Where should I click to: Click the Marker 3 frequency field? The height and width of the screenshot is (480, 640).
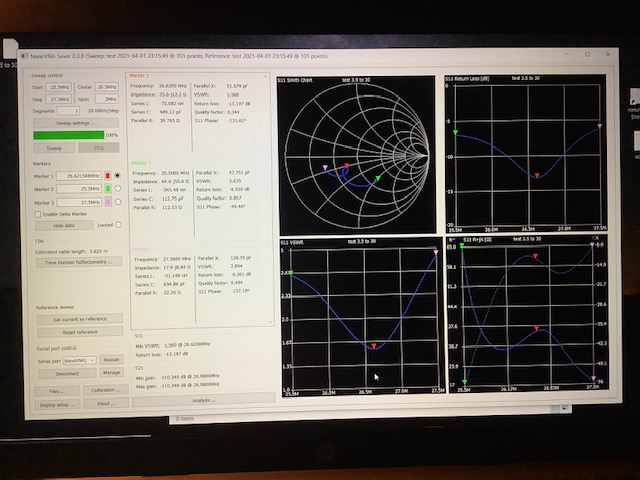point(79,202)
